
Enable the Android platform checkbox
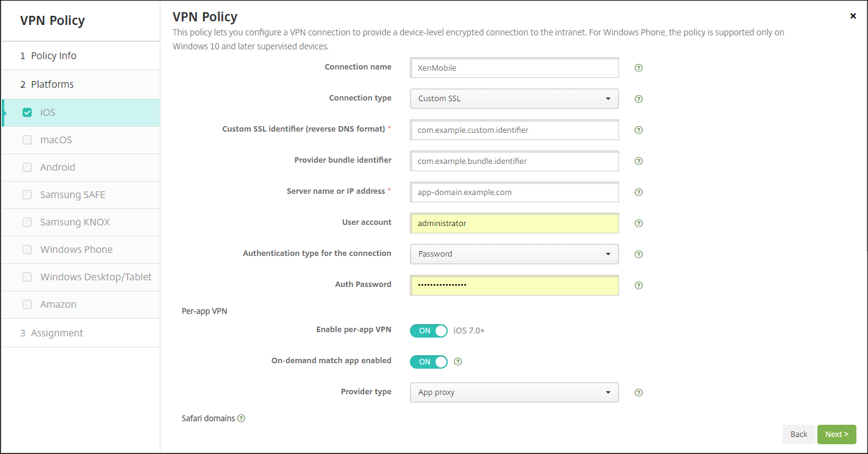pos(27,168)
